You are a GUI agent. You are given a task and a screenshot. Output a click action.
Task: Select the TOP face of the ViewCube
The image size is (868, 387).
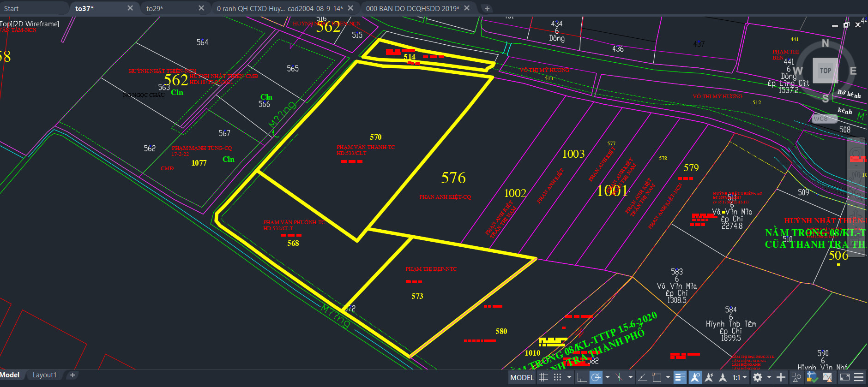coord(825,71)
